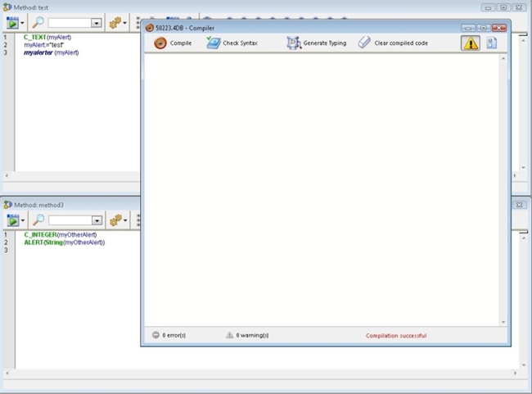Click Generate Typing in compiler toolbar
This screenshot has width=532, height=394.
316,43
